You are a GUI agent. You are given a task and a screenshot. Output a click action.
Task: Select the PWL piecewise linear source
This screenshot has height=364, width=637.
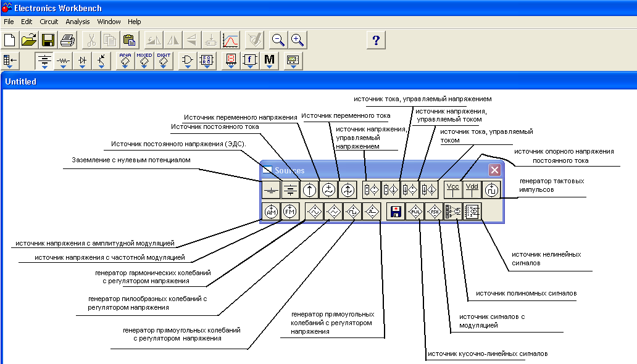coord(415,211)
